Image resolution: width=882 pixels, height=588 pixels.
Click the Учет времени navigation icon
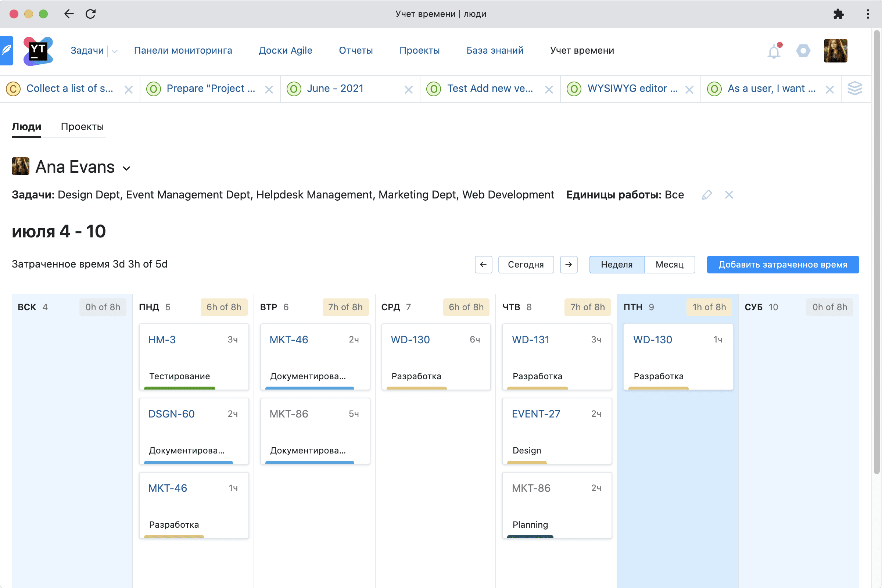point(581,50)
